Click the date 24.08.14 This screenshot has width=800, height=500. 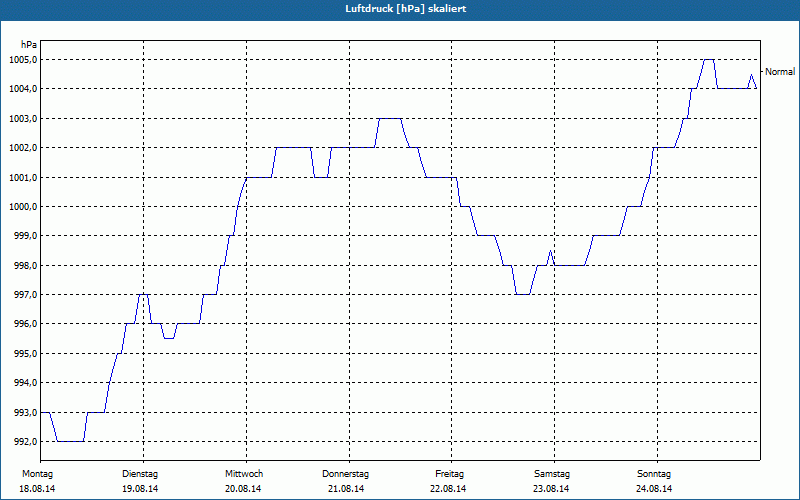pos(654,489)
